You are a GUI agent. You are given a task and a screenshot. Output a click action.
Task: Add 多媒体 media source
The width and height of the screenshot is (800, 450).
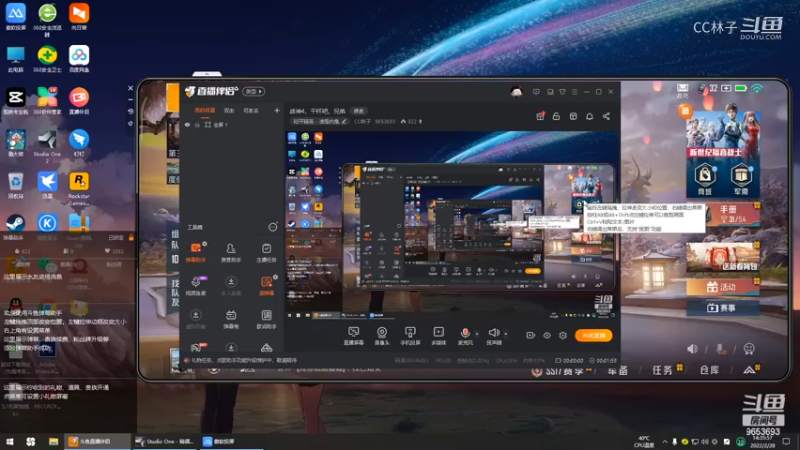coord(438,336)
